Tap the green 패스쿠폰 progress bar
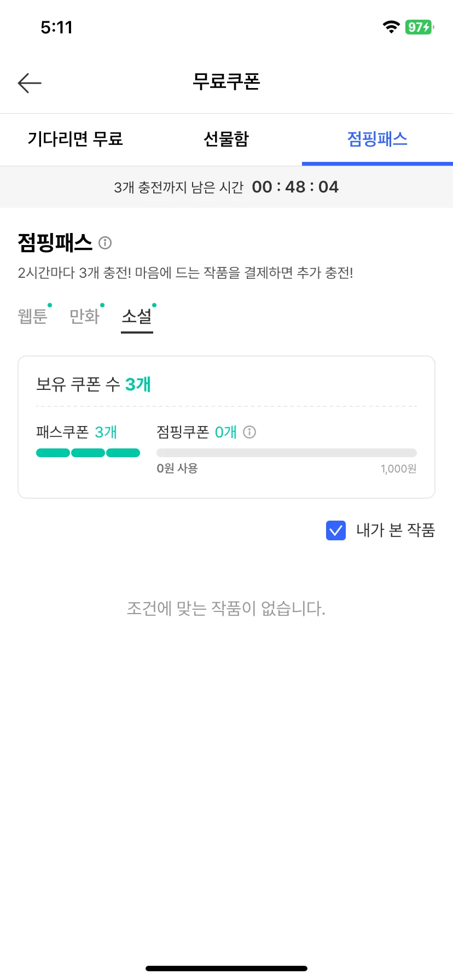453x980 pixels. pos(88,453)
